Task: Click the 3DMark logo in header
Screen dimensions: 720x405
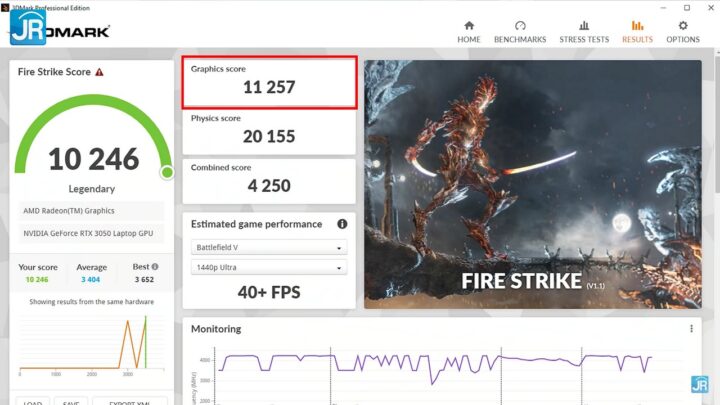Action: pyautogui.click(x=62, y=30)
